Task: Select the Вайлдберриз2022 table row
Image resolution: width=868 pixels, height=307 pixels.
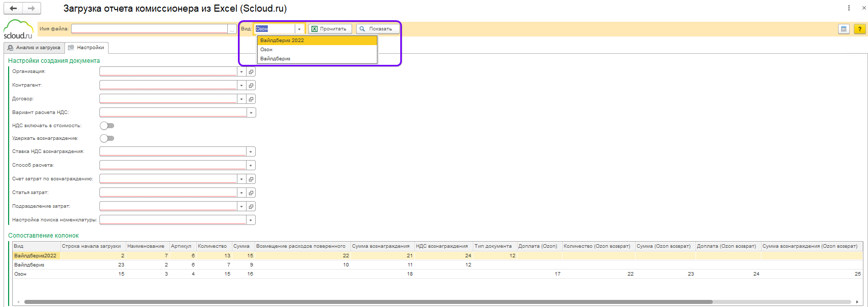Action: tap(437, 256)
